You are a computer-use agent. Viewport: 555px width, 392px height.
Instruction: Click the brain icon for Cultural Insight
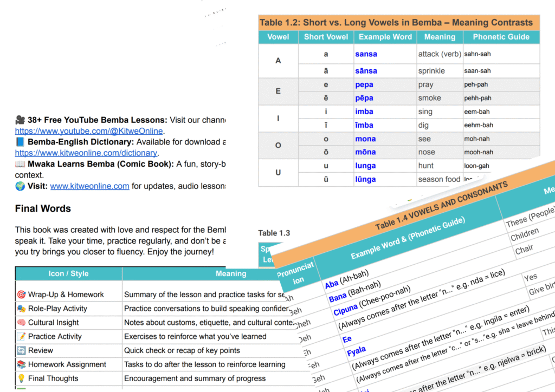(22, 322)
